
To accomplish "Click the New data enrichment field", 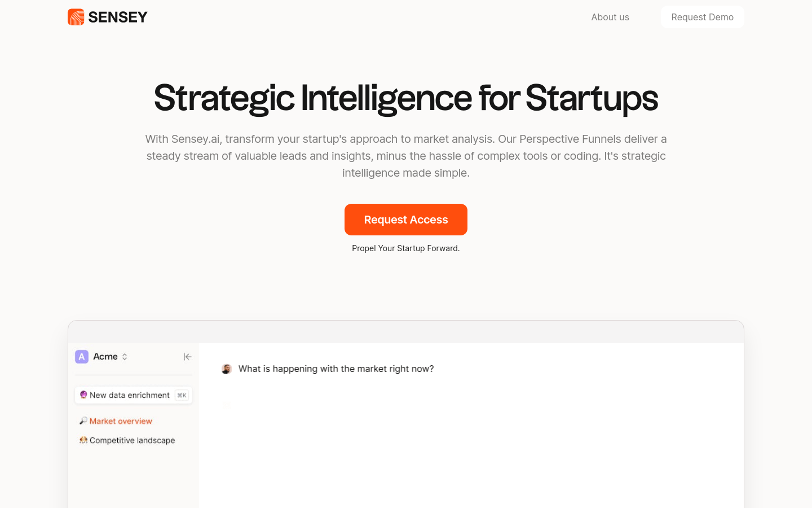I will [x=134, y=395].
